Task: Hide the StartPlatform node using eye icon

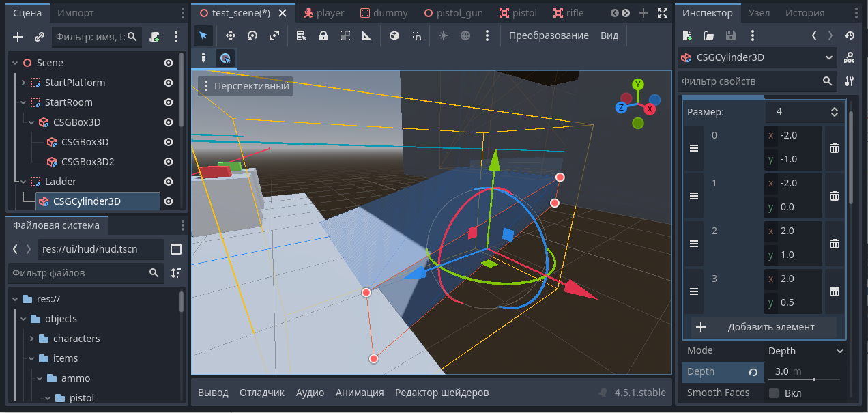Action: [168, 83]
